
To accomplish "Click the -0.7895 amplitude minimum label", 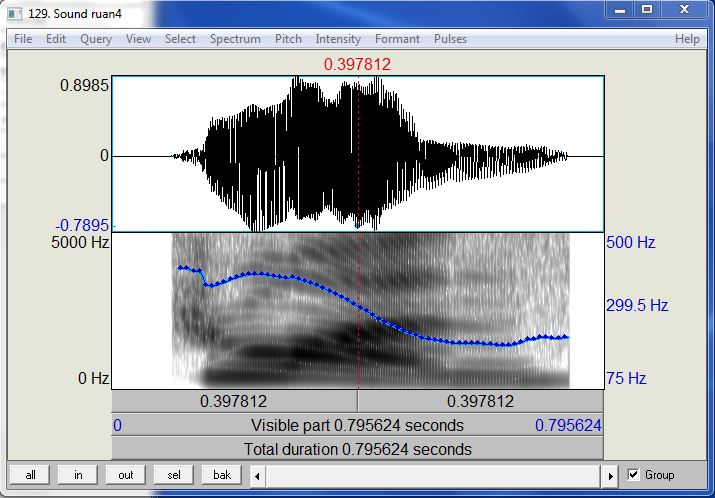I will coord(83,225).
